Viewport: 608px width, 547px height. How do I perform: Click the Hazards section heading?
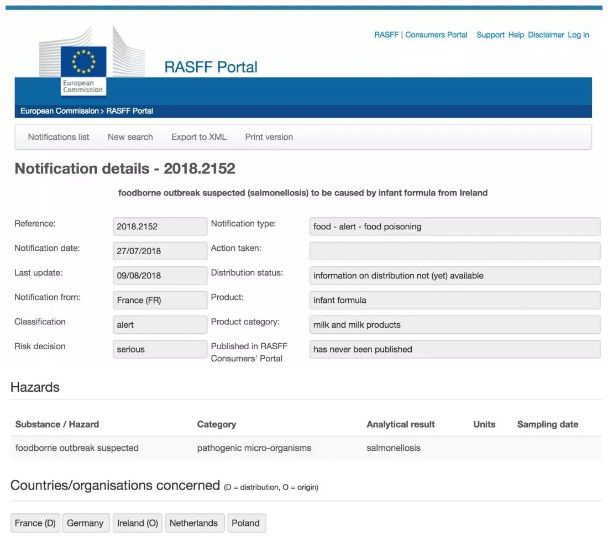[x=35, y=387]
